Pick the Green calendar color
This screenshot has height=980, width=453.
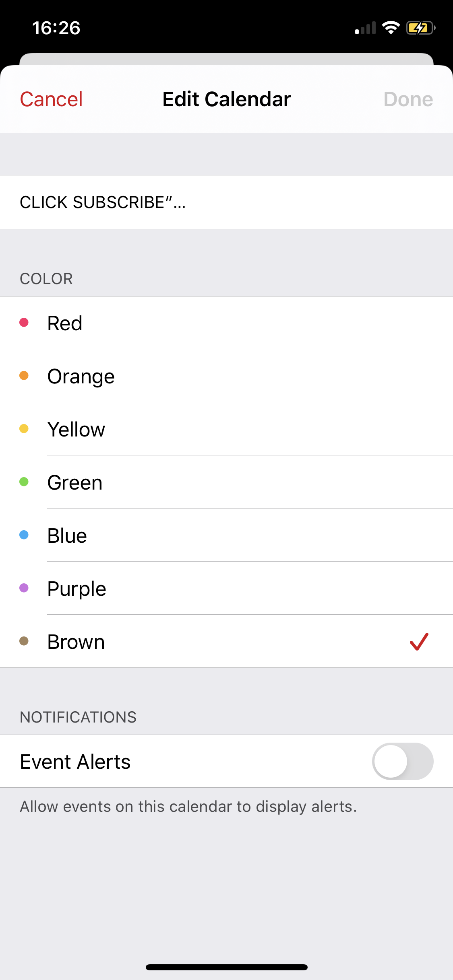click(225, 482)
